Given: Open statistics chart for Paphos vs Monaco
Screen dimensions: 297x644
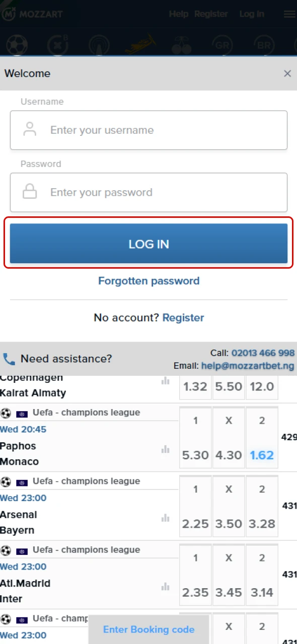Looking at the screenshot, I should (165, 449).
